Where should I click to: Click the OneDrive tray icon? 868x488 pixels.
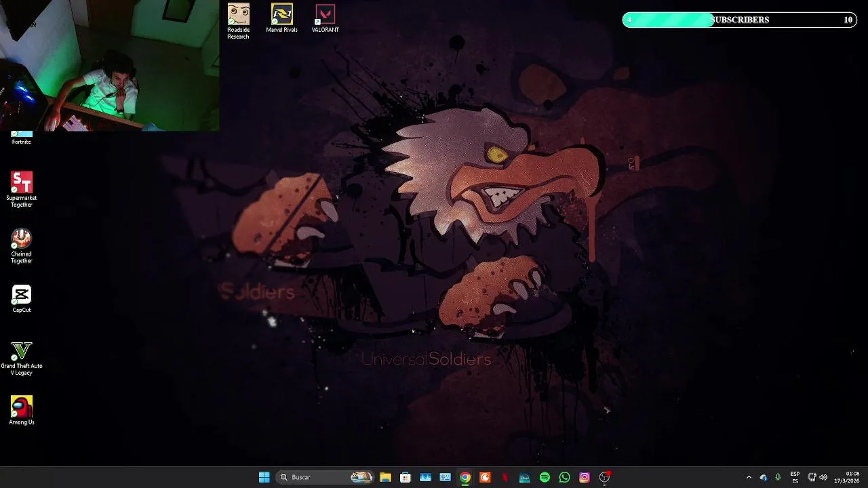tap(764, 477)
